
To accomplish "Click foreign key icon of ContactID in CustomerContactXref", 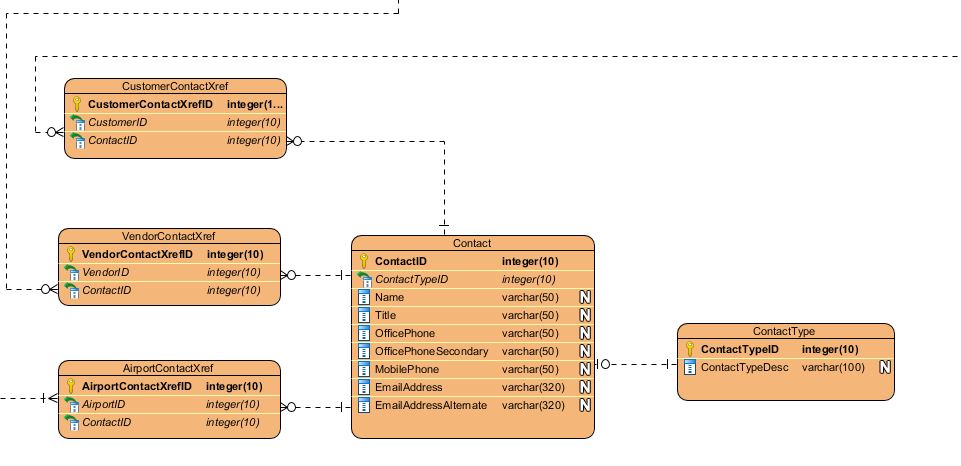I will pos(77,140).
